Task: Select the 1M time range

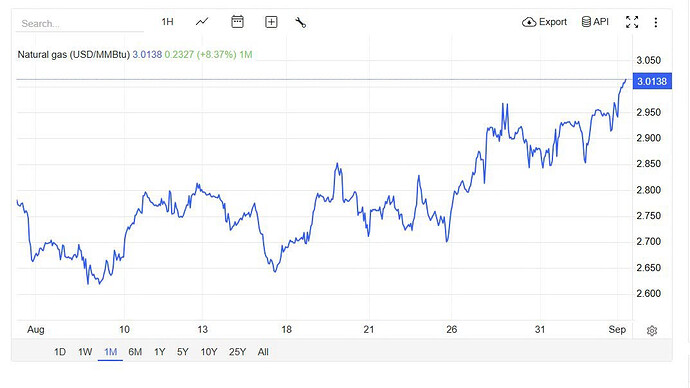Action: (x=110, y=352)
